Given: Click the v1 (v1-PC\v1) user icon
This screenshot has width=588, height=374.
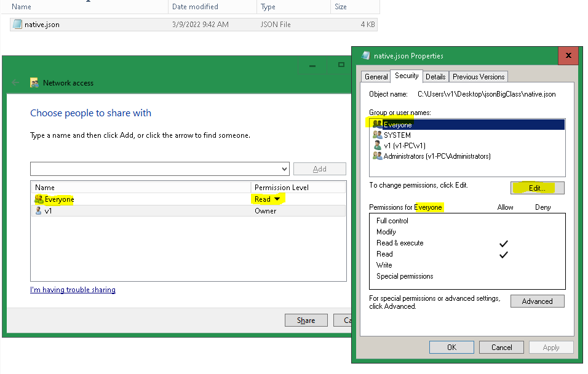Looking at the screenshot, I should click(376, 145).
